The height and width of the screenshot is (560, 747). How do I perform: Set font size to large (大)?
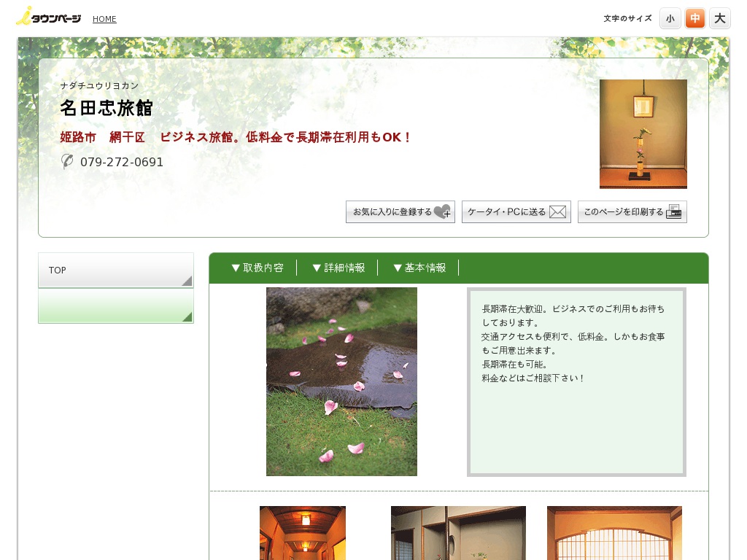pyautogui.click(x=720, y=18)
